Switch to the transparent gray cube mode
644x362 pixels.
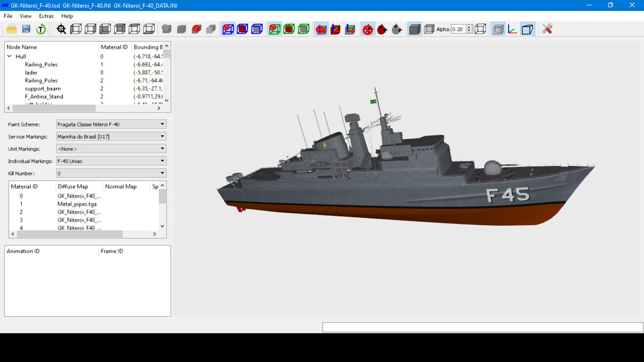coord(429,29)
